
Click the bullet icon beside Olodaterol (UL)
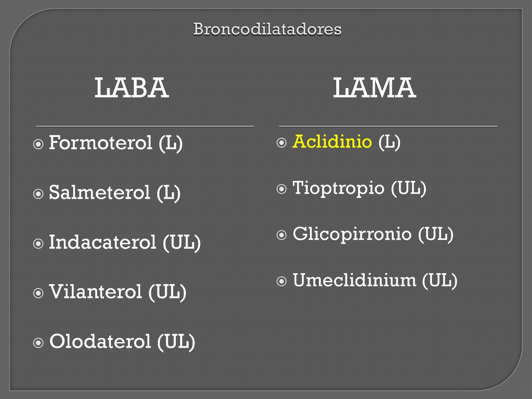tap(38, 343)
